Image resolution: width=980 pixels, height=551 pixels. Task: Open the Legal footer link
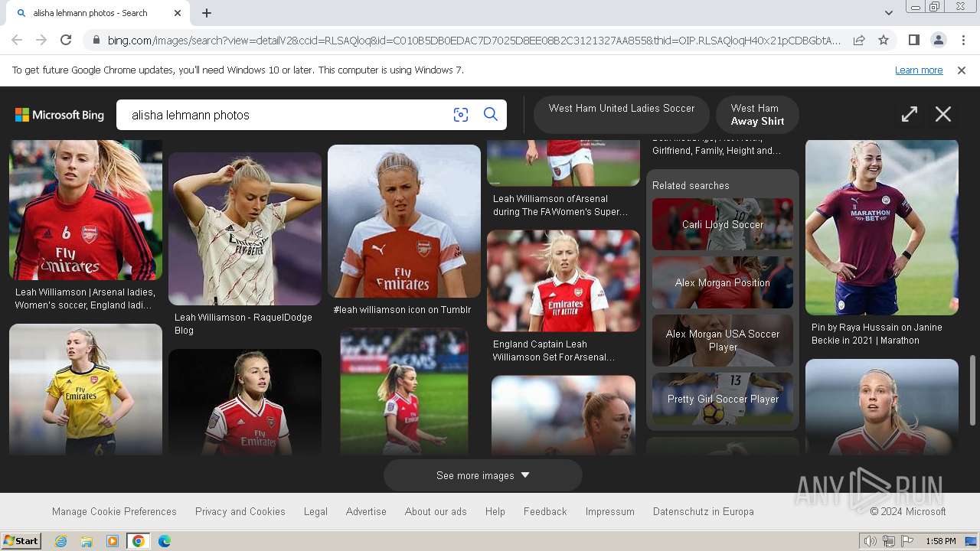coord(315,511)
